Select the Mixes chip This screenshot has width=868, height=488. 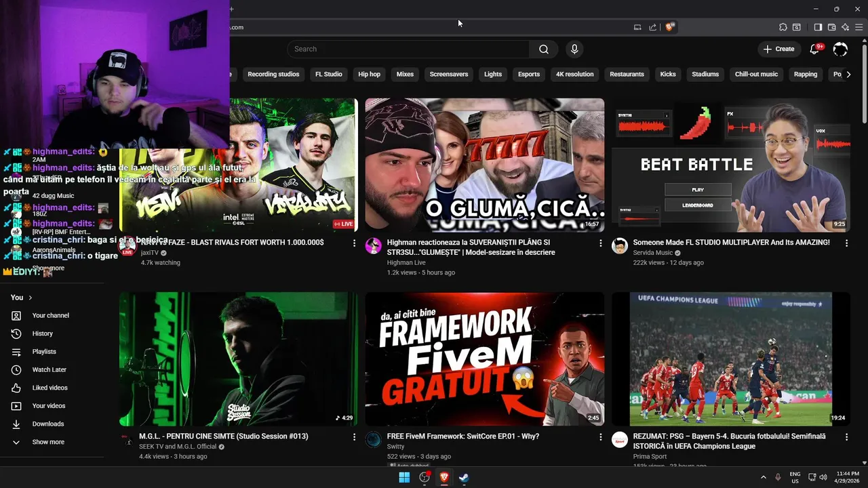405,75
